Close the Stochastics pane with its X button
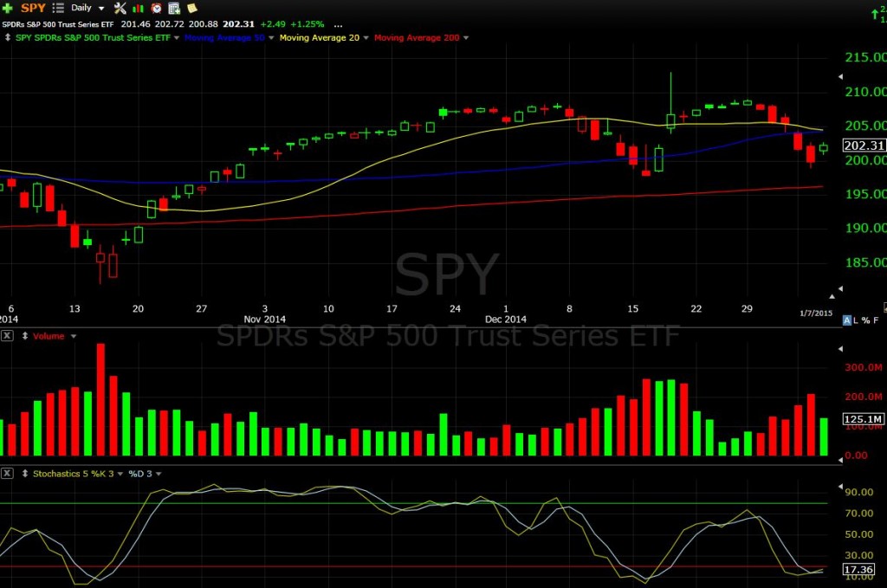This screenshot has height=588, width=887. (x=7, y=473)
